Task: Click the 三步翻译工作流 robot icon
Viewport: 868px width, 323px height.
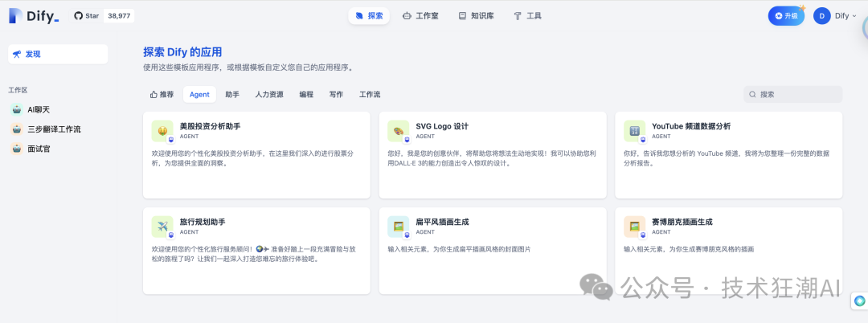Action: point(17,129)
